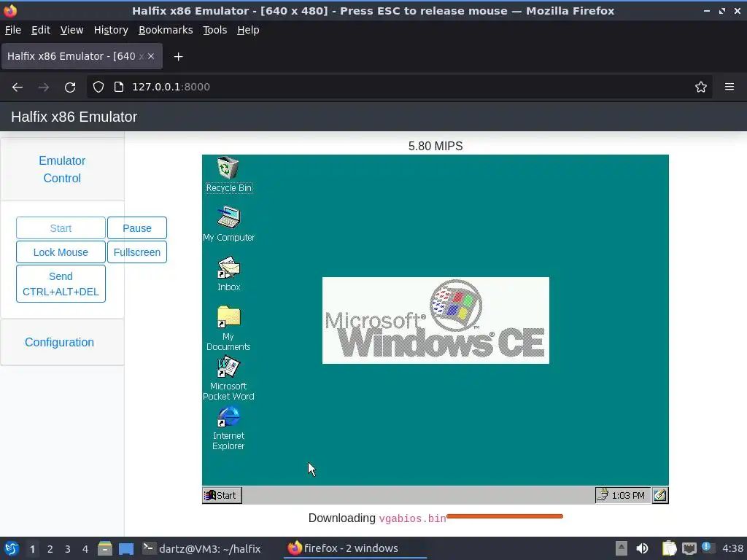Select the Inbox desktop icon
Viewport: 747px width, 560px height.
coord(228,274)
